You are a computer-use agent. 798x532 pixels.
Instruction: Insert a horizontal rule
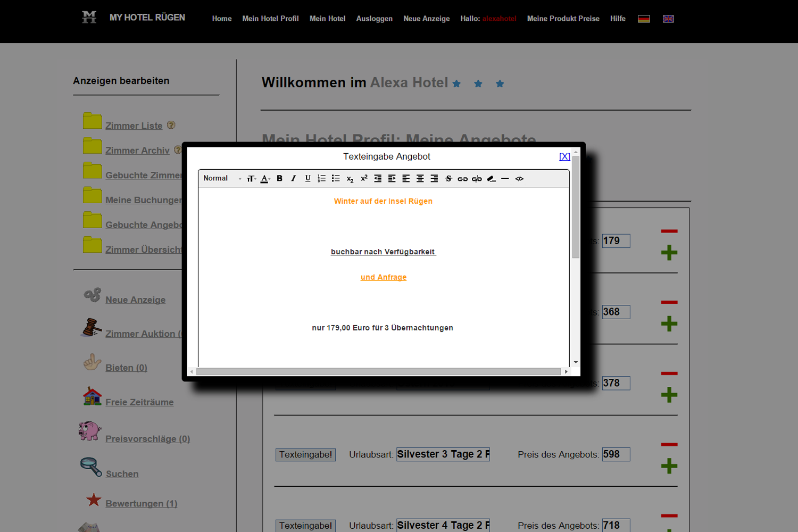505,179
